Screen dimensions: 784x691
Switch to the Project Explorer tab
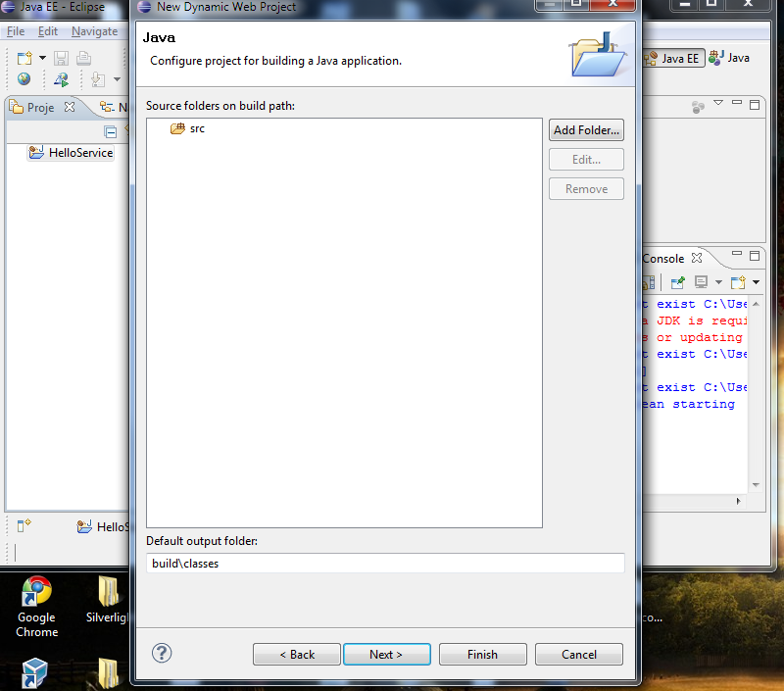point(32,108)
